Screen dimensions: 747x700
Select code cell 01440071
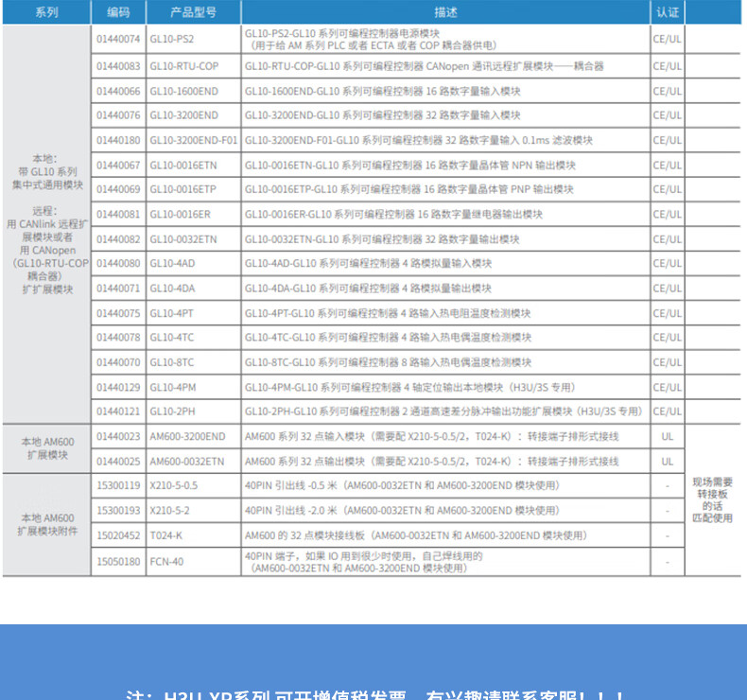point(118,289)
